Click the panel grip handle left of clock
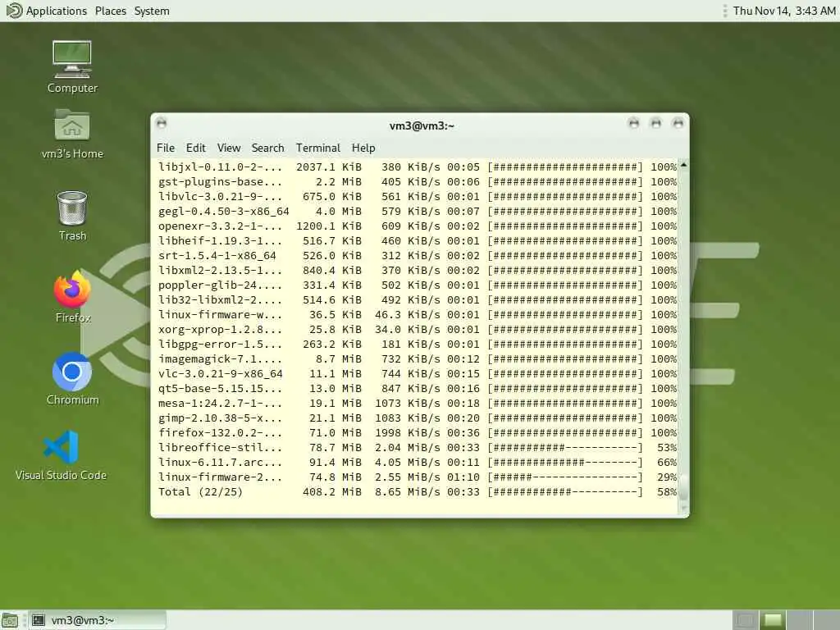This screenshot has width=840, height=630. (x=725, y=11)
